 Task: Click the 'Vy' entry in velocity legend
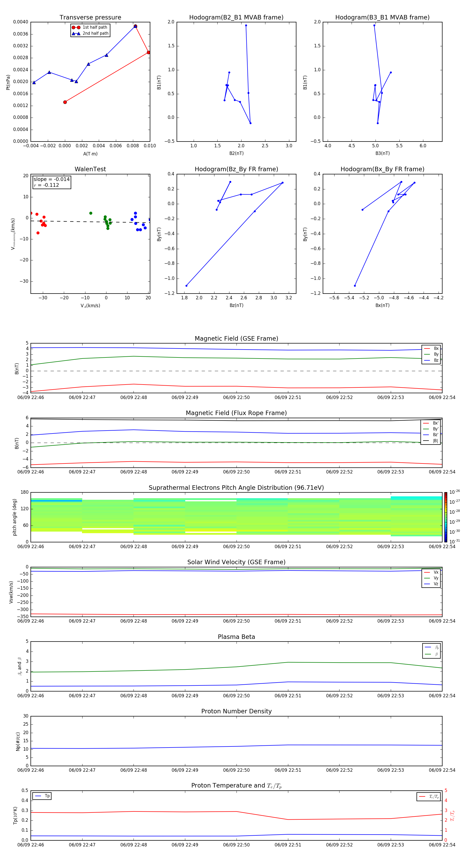coord(431,578)
